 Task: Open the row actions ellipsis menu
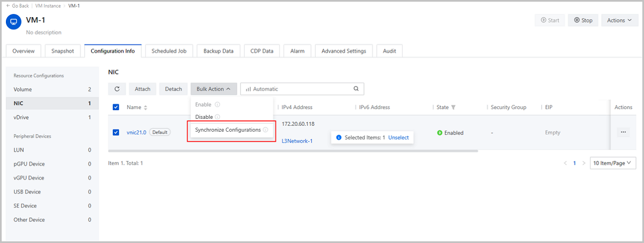point(623,132)
